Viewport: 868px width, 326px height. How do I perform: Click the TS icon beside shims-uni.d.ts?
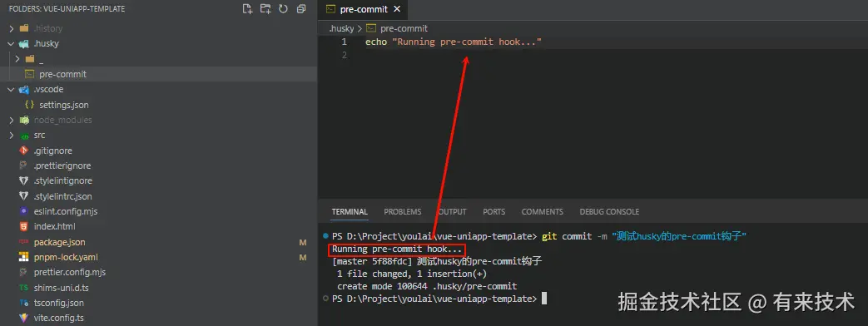click(x=23, y=288)
